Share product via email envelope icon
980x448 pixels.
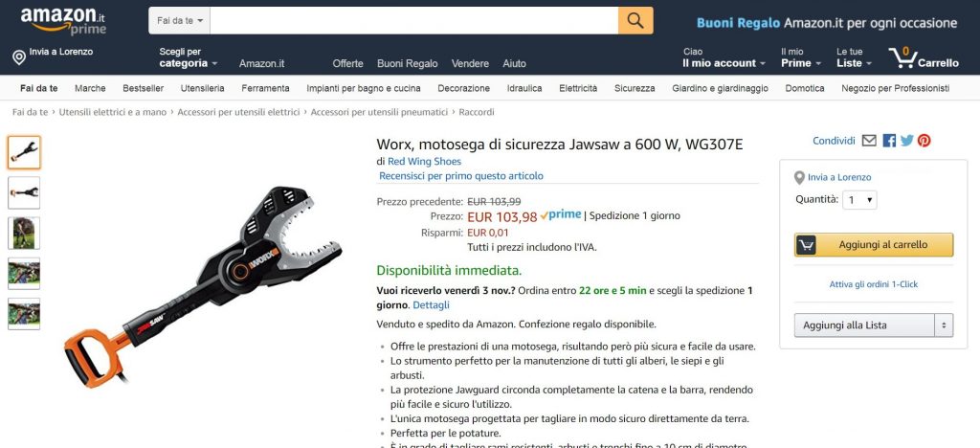[869, 141]
